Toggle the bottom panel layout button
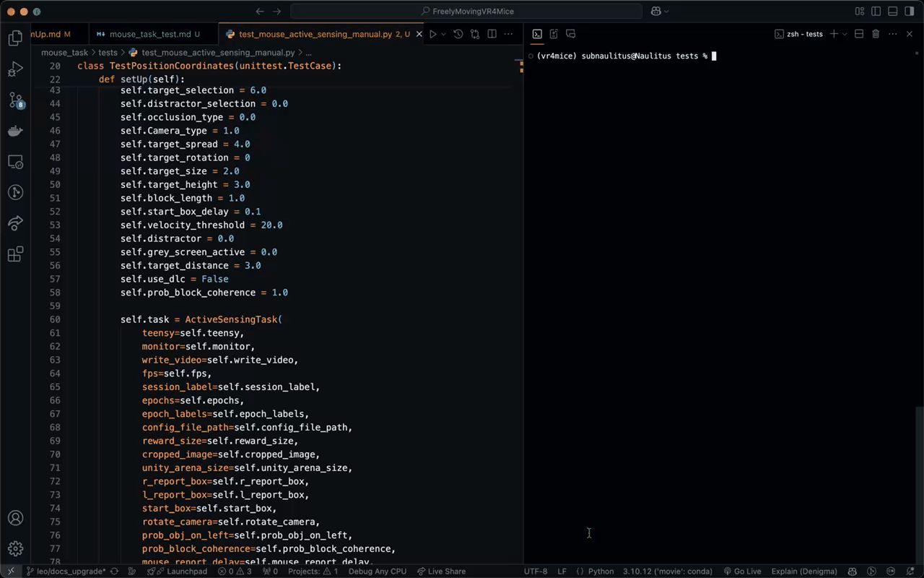This screenshot has height=578, width=924. point(893,11)
